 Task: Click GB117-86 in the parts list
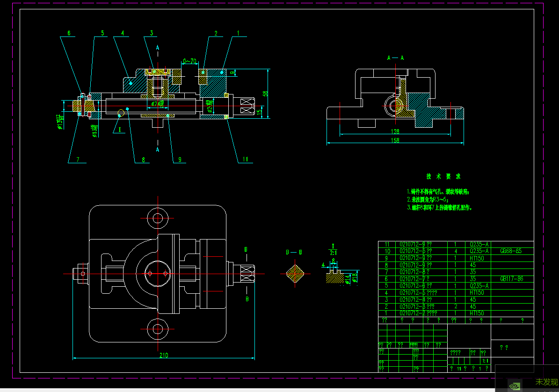coord(512,279)
